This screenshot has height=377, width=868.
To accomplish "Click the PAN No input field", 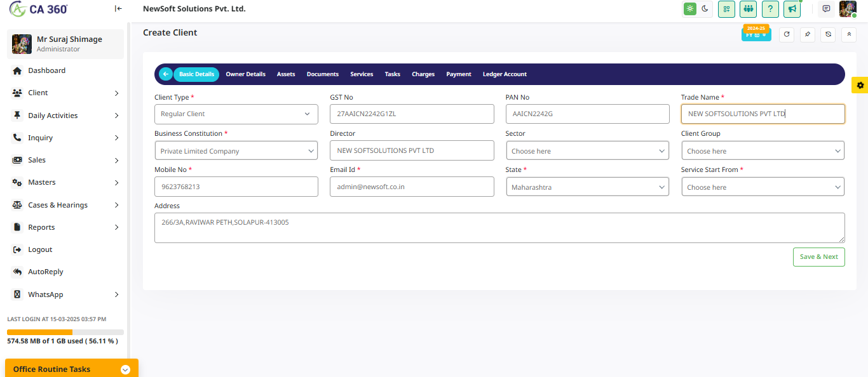I will [587, 114].
